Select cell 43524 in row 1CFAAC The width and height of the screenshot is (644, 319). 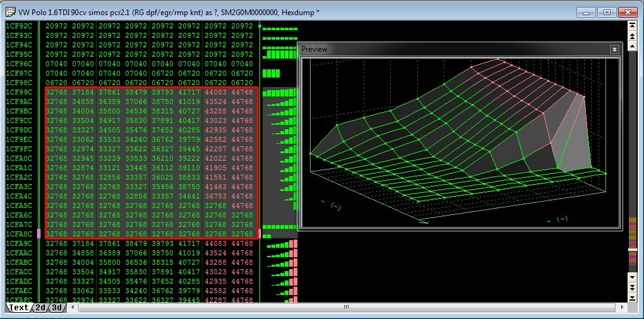point(216,253)
